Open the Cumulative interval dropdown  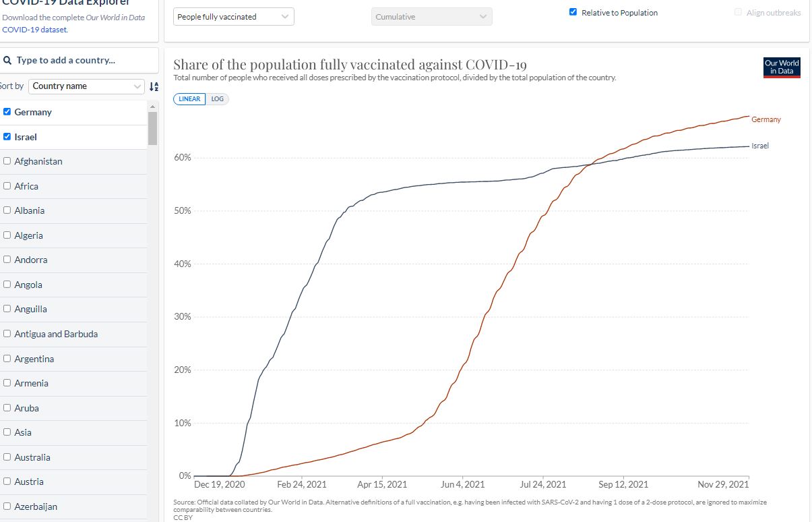click(x=432, y=17)
